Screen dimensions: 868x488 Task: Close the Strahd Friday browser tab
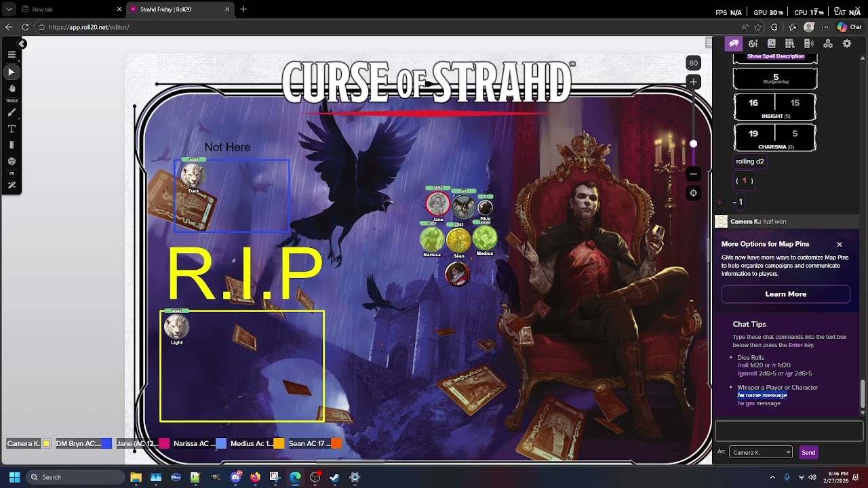227,9
